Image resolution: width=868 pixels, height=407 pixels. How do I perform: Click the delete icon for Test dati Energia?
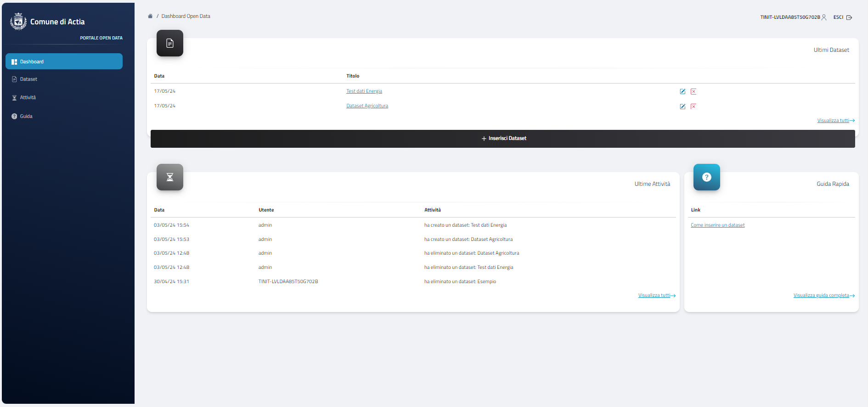pos(693,91)
